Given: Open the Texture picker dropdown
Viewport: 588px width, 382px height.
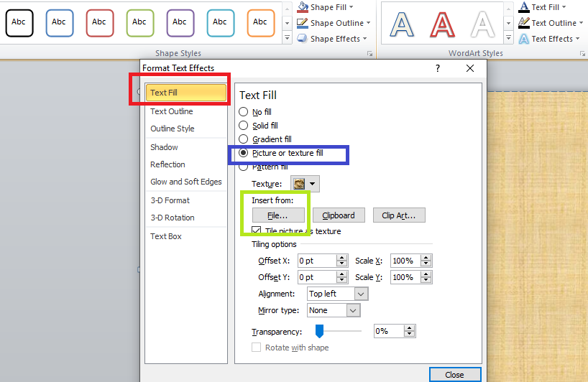Looking at the screenshot, I should 305,185.
